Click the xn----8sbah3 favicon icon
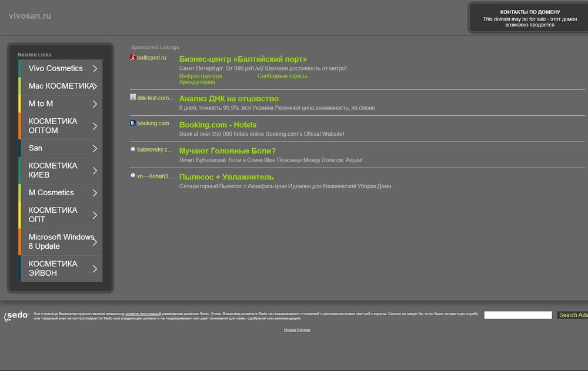The image size is (588, 371). click(133, 175)
